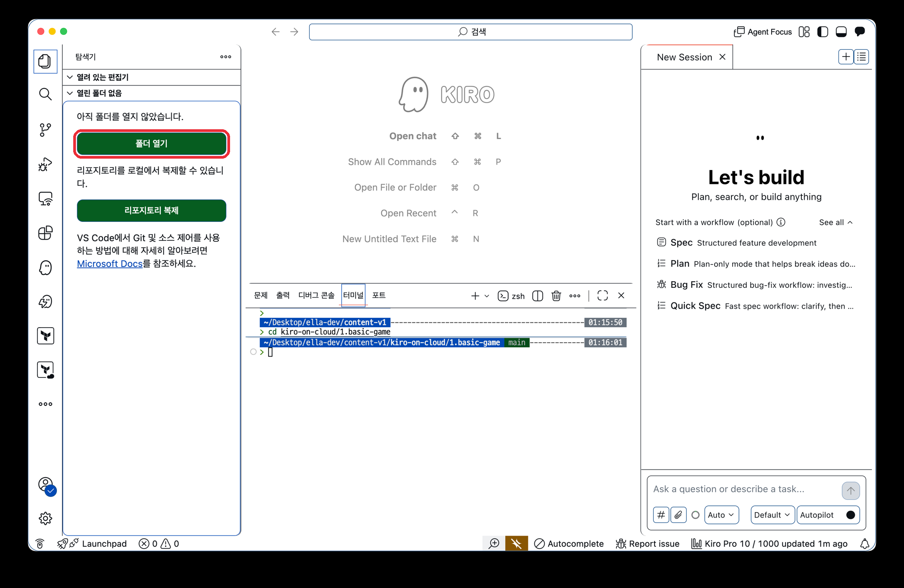Toggle Agent Focus mode
The image size is (904, 588).
pos(763,32)
